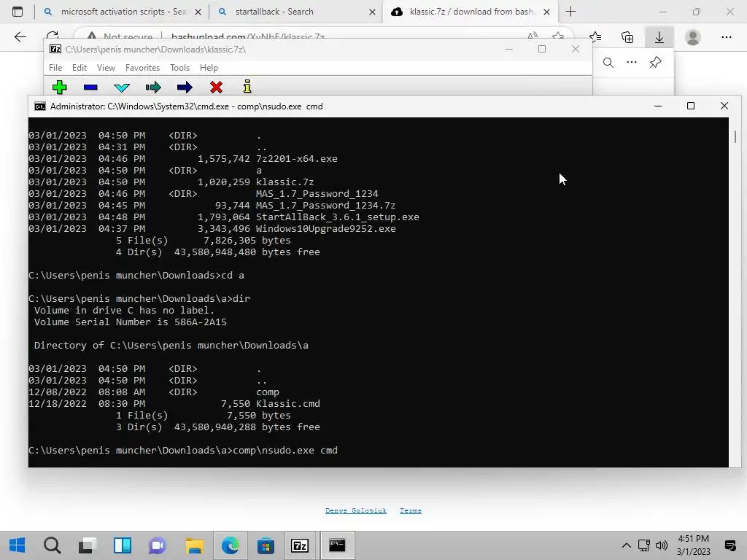Click the 'Klassic.cmd' listing in cmd
This screenshot has height=560, width=747.
(x=287, y=404)
